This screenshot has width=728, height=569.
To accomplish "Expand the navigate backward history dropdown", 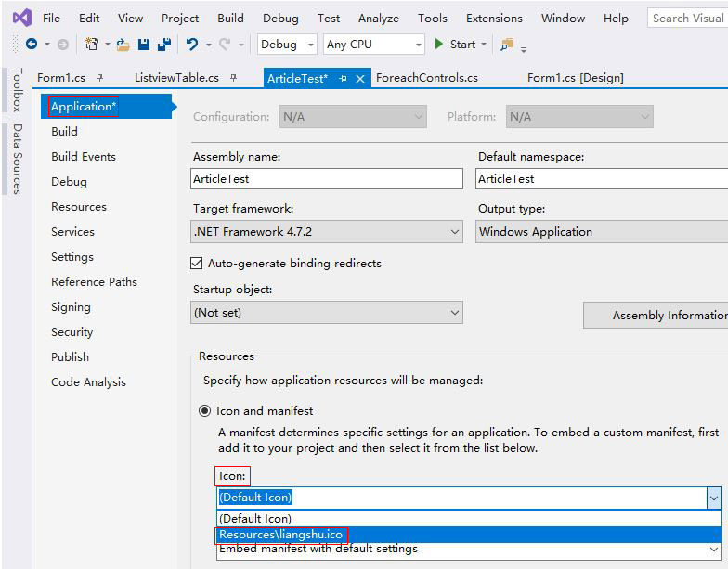I will tap(47, 45).
